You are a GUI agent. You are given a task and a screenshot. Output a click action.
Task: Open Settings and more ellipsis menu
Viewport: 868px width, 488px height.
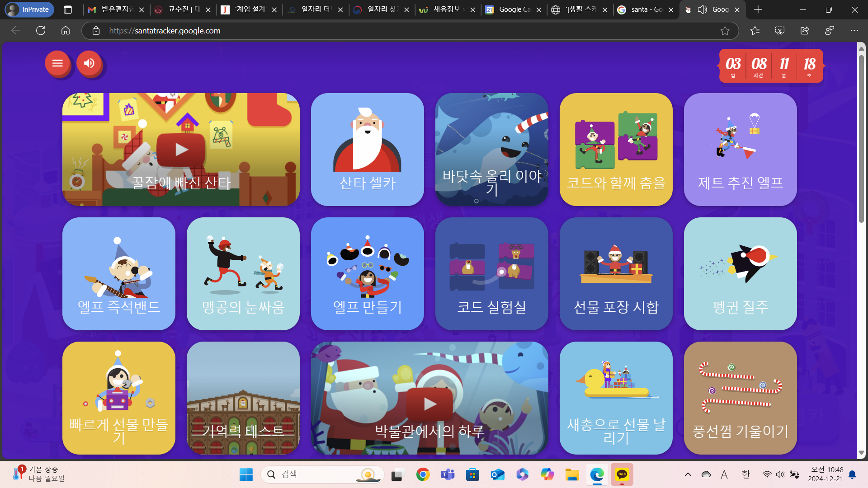pos(854,31)
